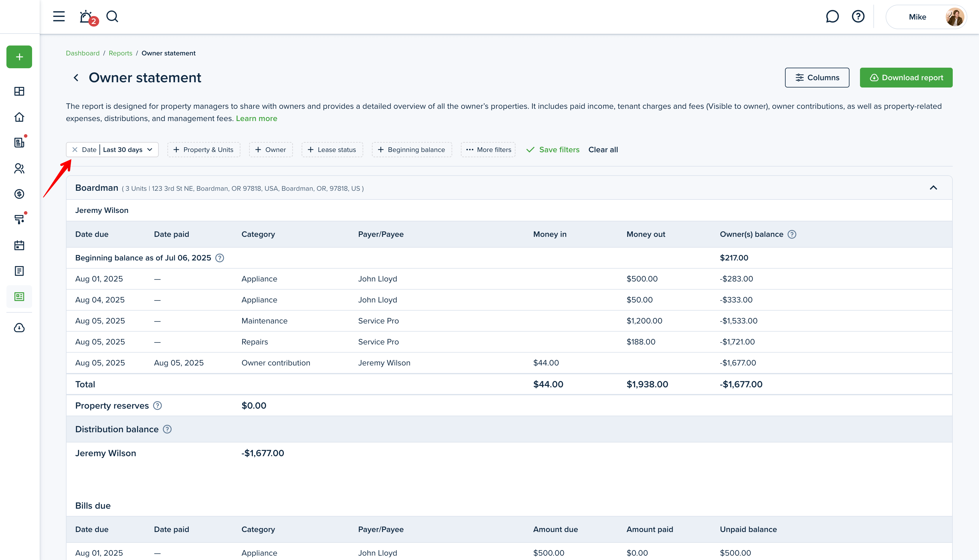Click the Property reserves help icon
Viewport: 979px width, 560px height.
pos(157,406)
